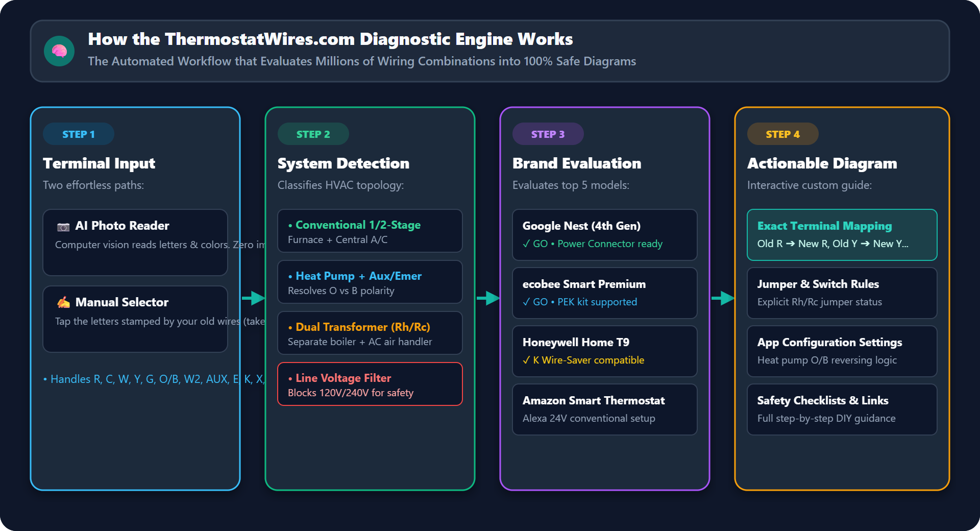Click the Actionable Diagram heading
This screenshot has width=980, height=531.
(x=822, y=163)
